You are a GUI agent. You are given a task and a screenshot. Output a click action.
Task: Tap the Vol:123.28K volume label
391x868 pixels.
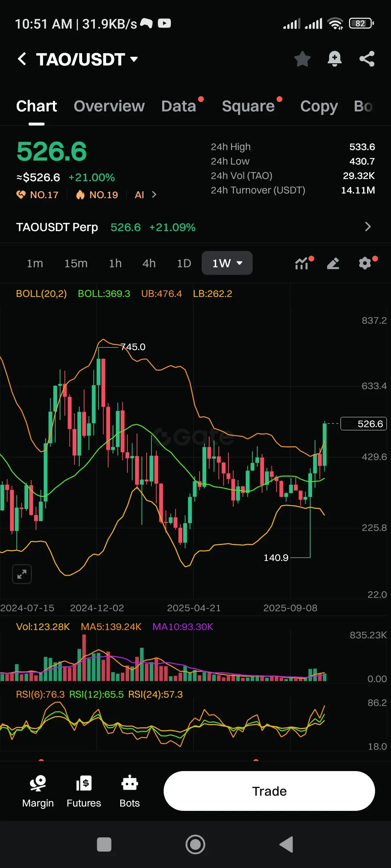pyautogui.click(x=43, y=627)
